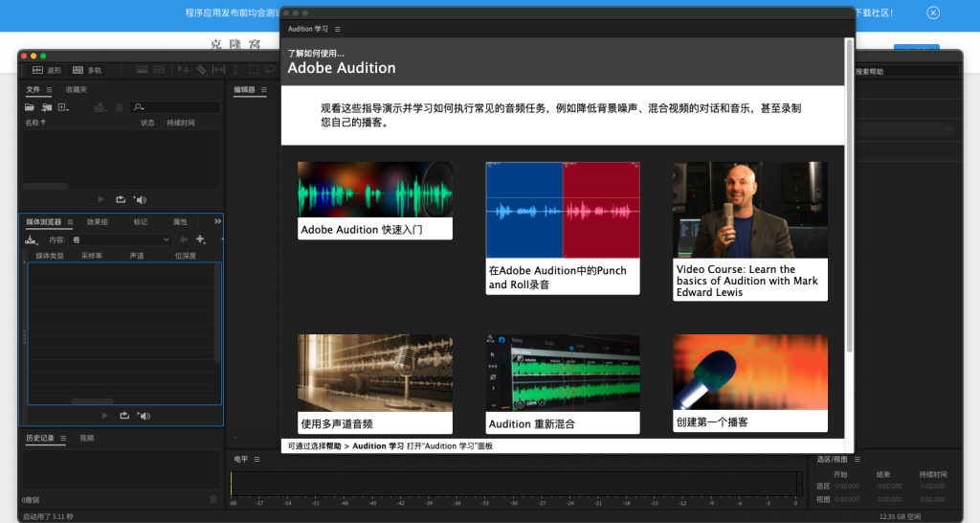Open Audition Learn (Audition 学习) panel menu icon

(338, 30)
